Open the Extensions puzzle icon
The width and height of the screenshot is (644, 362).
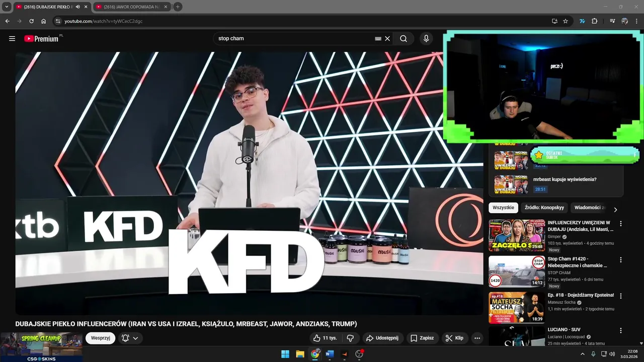pyautogui.click(x=594, y=21)
